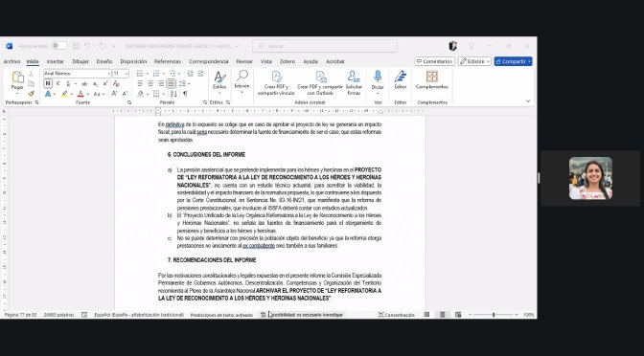The image size is (644, 356).
Task: Click the Compartir button
Action: pyautogui.click(x=513, y=61)
